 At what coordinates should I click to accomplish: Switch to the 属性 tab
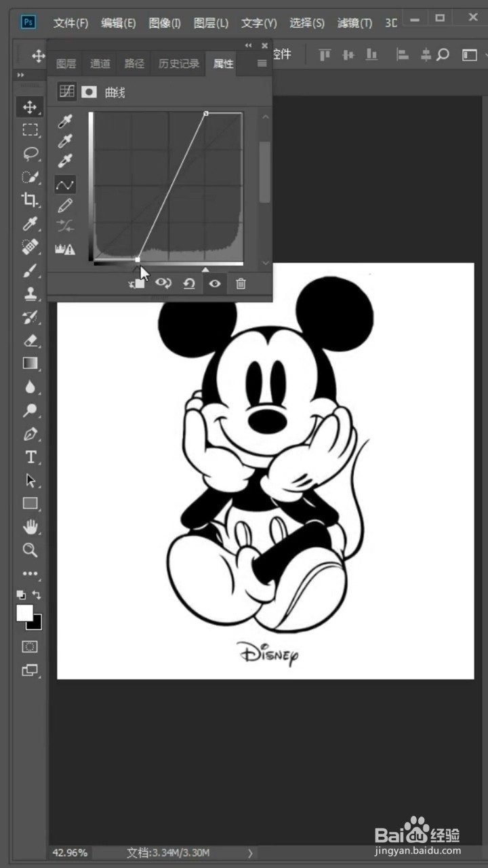pyautogui.click(x=223, y=64)
